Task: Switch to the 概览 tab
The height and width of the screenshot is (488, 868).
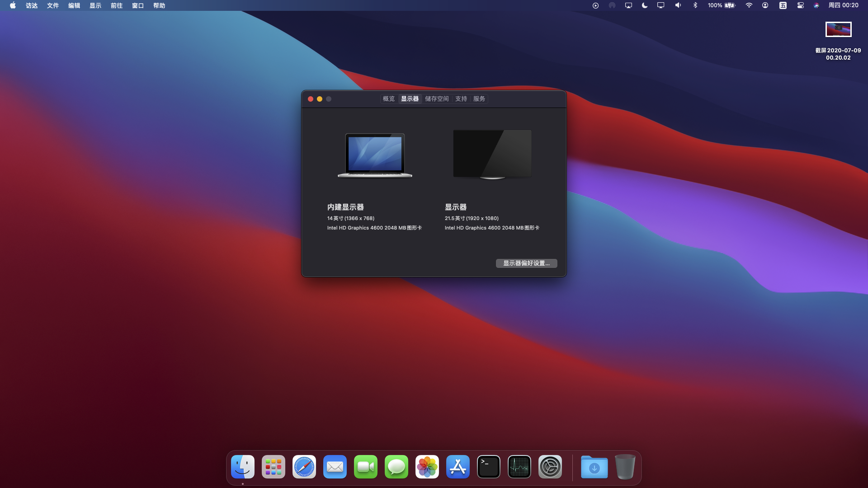Action: pyautogui.click(x=389, y=99)
